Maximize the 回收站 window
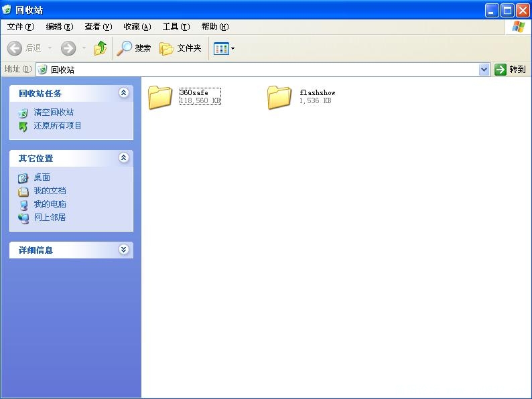The height and width of the screenshot is (399, 532). [x=508, y=10]
